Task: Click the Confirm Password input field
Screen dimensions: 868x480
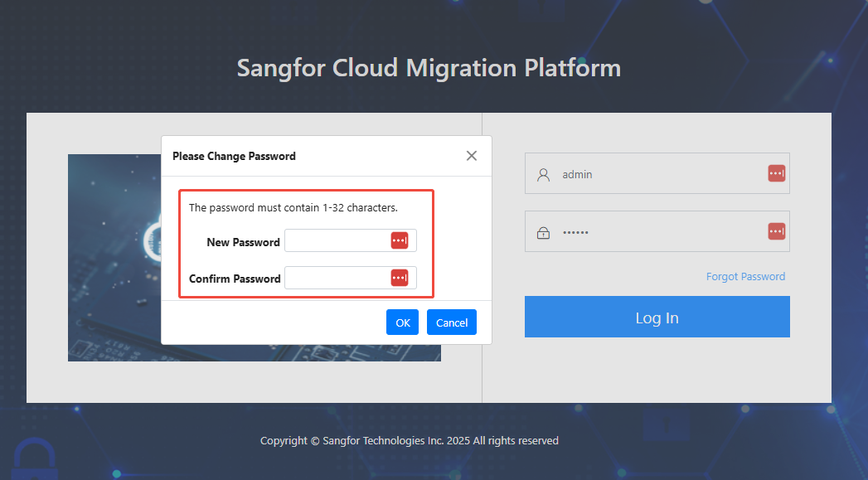Action: [x=351, y=278]
